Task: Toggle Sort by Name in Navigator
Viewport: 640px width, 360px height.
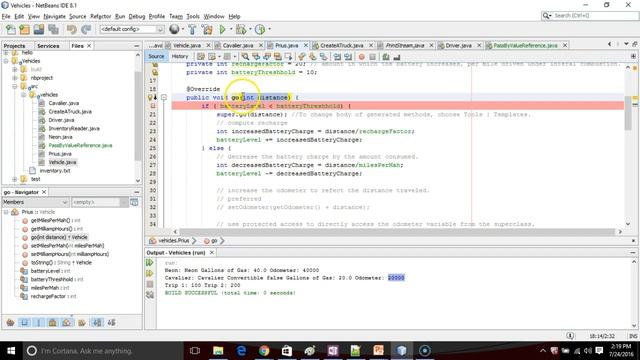Action: pyautogui.click(x=97, y=322)
